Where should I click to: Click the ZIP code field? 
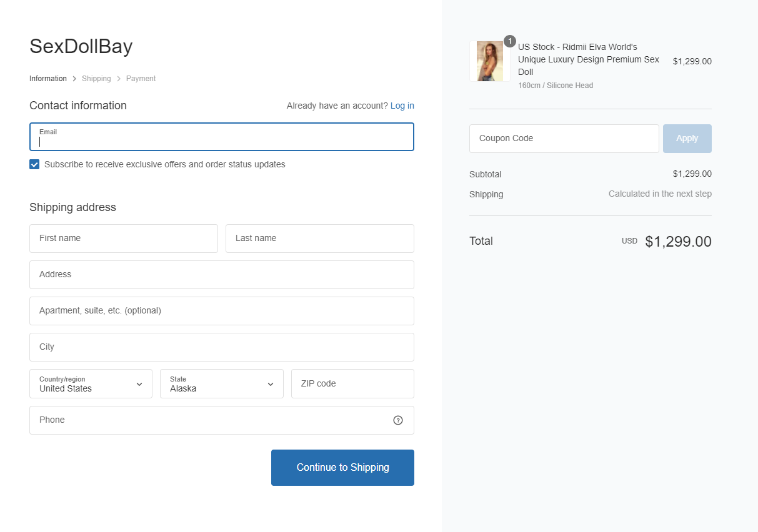tap(352, 384)
